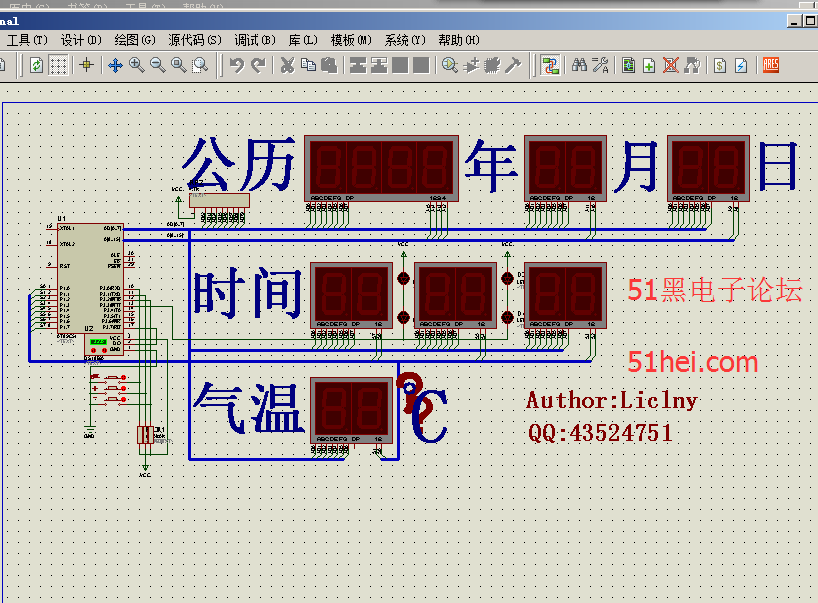
Task: Launch ARES PCB layout
Action: [771, 65]
